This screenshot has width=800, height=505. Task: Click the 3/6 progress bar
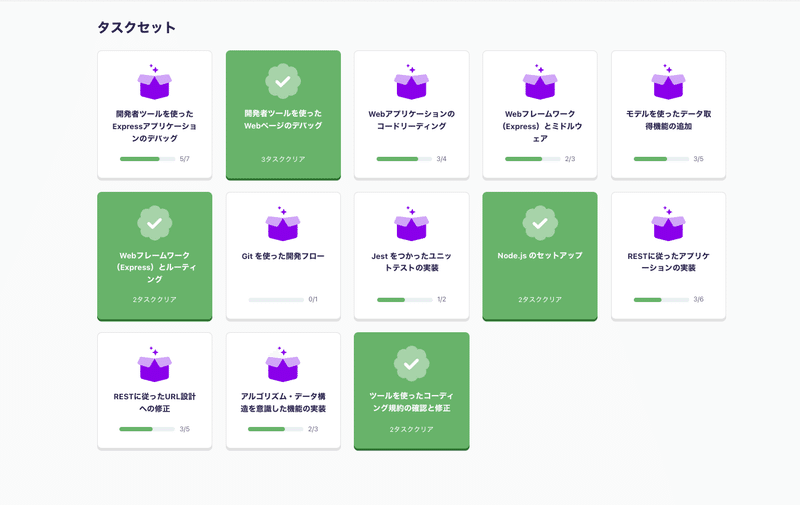pos(661,300)
